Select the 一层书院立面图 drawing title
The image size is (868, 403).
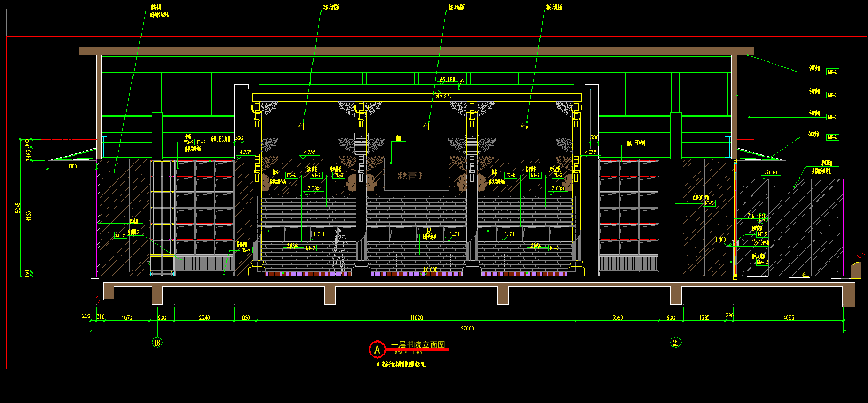coord(418,345)
